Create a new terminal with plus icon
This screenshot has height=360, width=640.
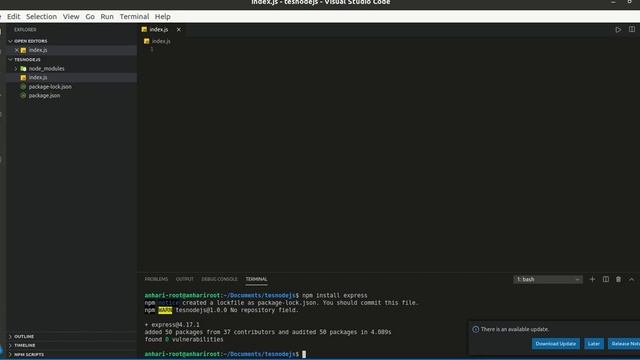click(592, 280)
